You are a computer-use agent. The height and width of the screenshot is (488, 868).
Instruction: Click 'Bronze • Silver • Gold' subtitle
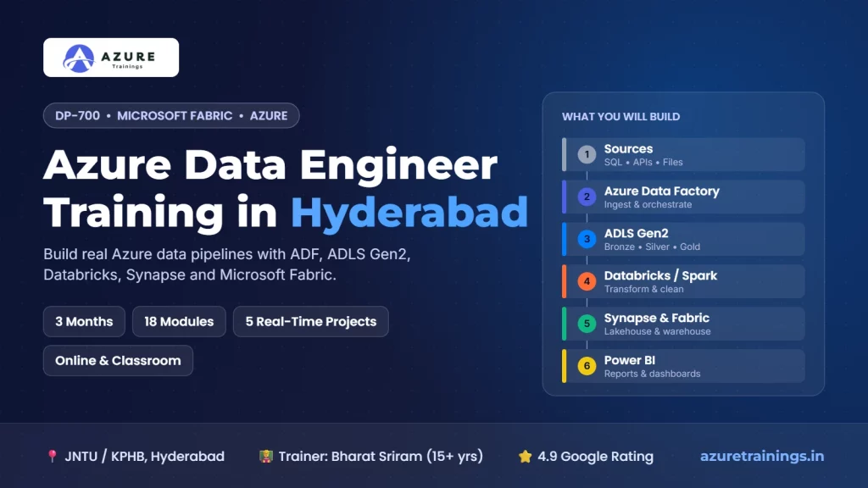(x=652, y=247)
